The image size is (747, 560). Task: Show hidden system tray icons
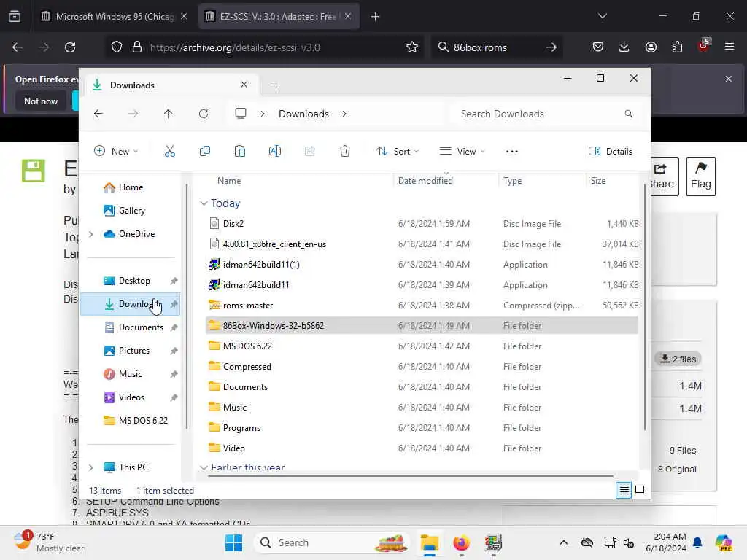pos(564,542)
